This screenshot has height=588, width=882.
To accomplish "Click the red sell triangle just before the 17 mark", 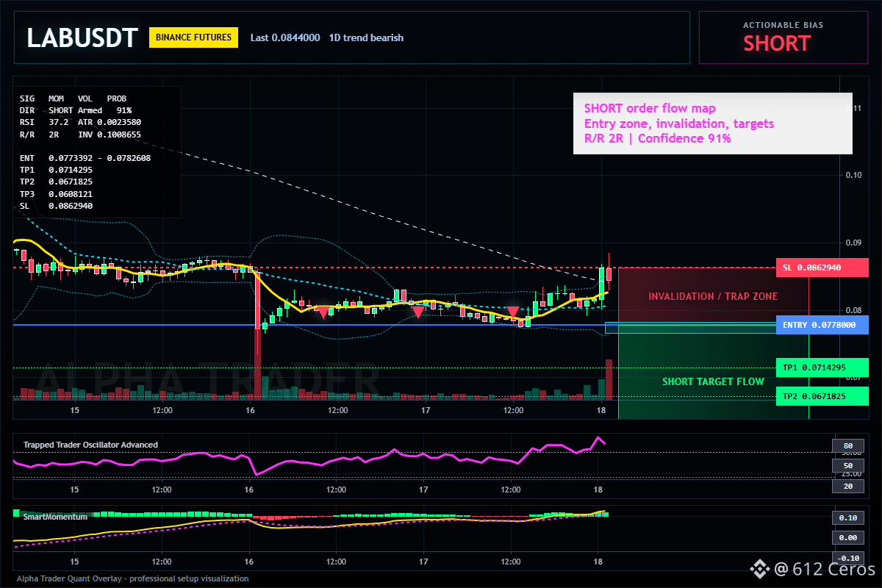I will (417, 312).
